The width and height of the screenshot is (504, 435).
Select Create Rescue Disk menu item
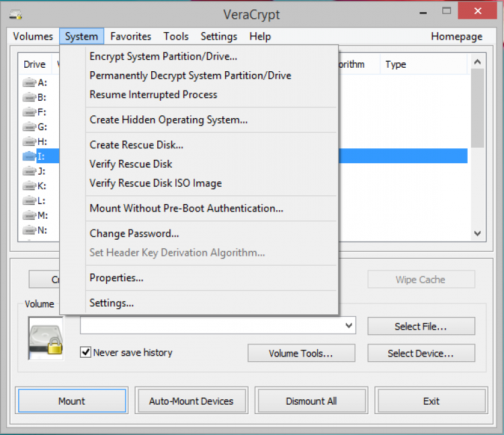coord(136,145)
